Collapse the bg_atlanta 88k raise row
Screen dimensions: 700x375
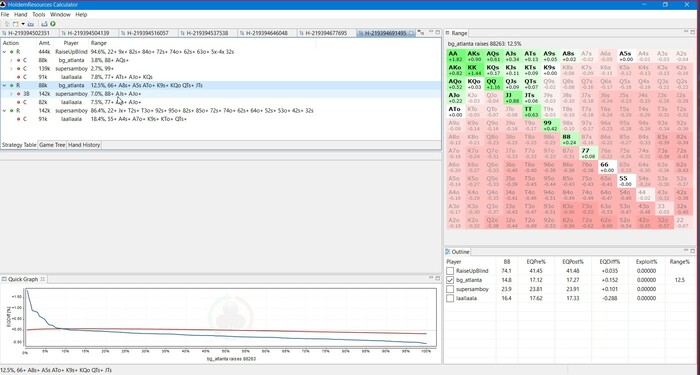(x=5, y=85)
